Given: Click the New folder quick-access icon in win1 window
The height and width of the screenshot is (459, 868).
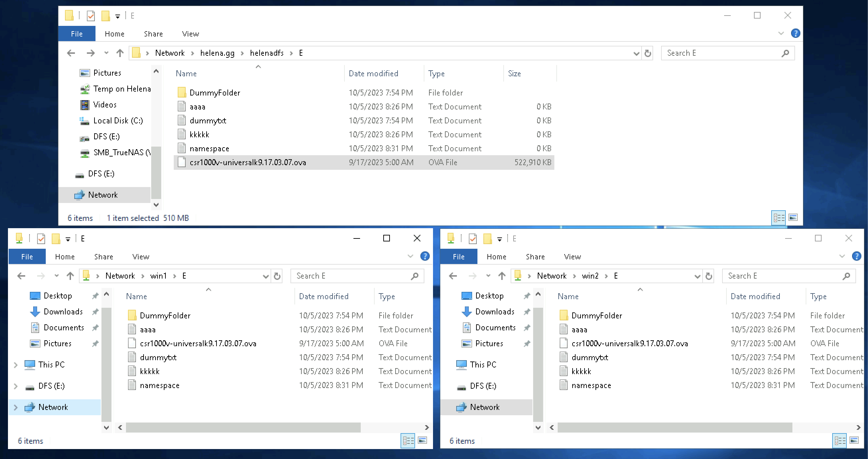Looking at the screenshot, I should click(x=56, y=238).
